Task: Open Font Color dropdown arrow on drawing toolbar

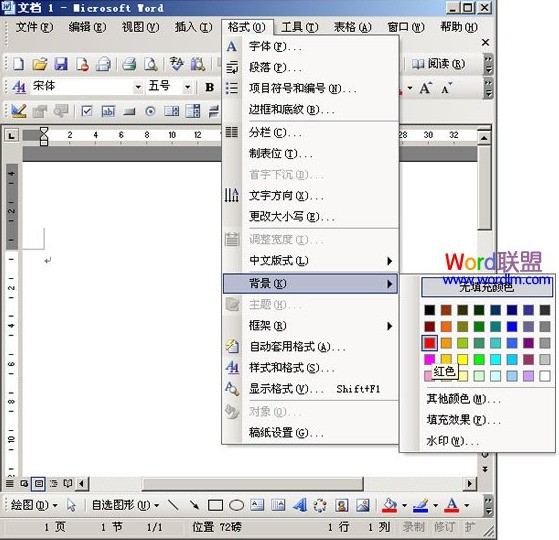Action: coord(467,505)
